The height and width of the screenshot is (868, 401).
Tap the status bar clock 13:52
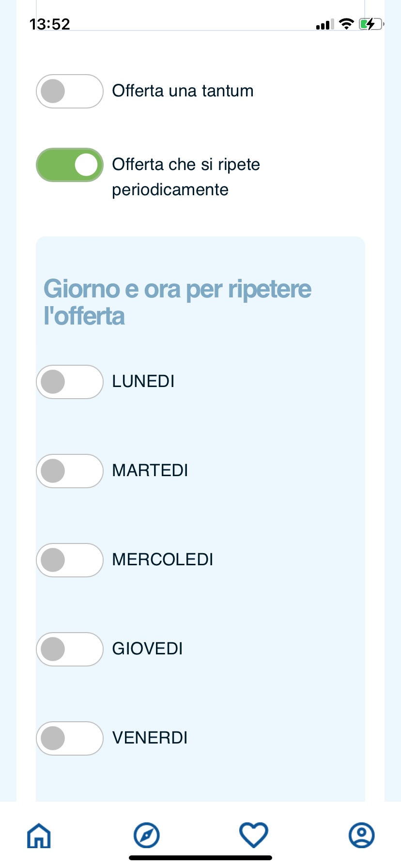tap(49, 24)
